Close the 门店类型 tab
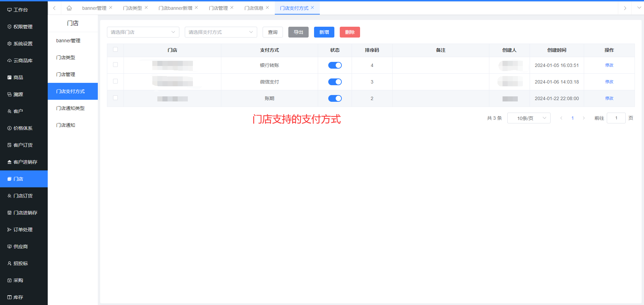The height and width of the screenshot is (305, 644). click(x=146, y=7)
